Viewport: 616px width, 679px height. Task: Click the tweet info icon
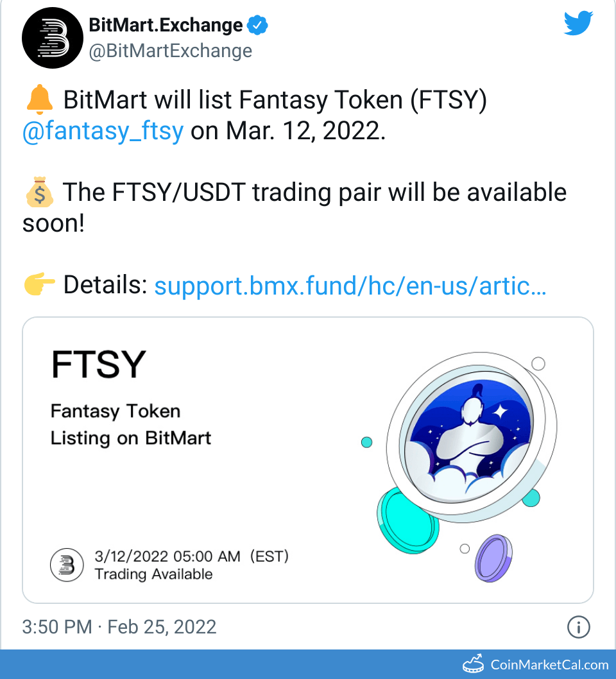579,627
